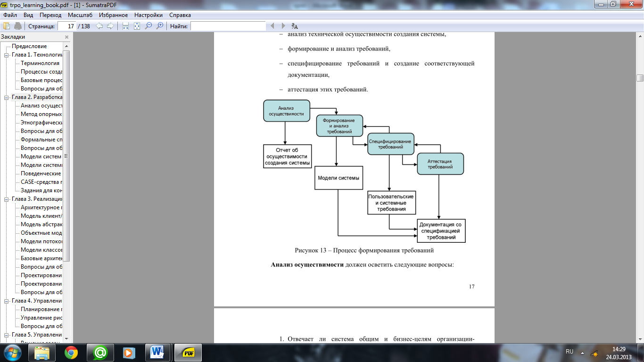Open the Архитектурное bookmark
This screenshot has width=644, height=362.
coord(41,207)
